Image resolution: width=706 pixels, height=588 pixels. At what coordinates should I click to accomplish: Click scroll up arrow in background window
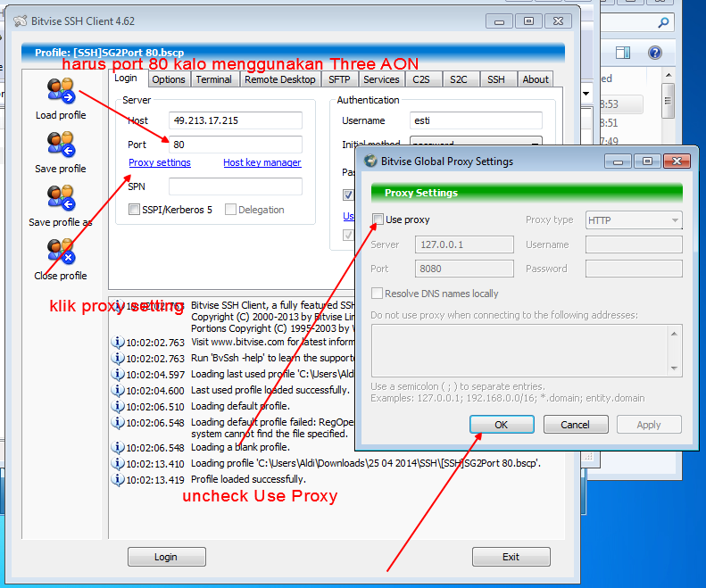point(669,75)
